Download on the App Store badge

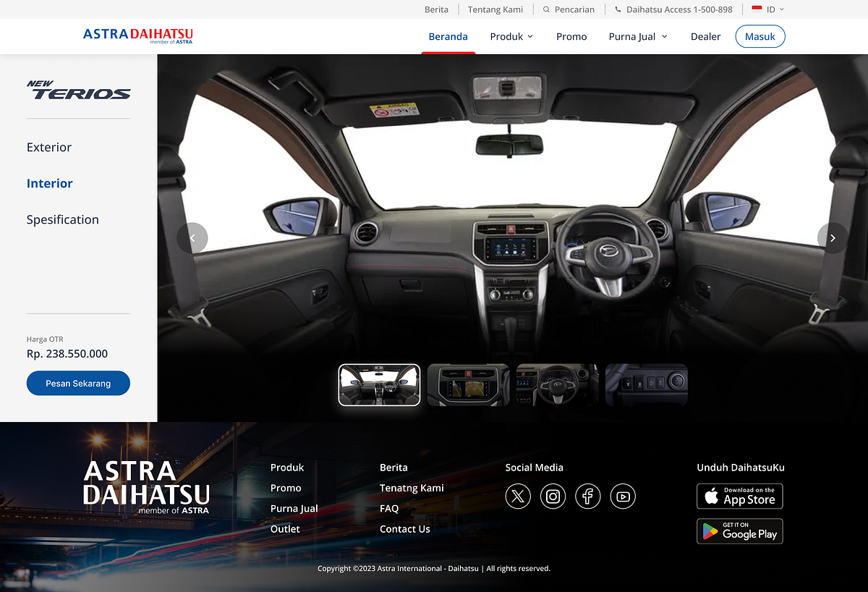coord(740,496)
